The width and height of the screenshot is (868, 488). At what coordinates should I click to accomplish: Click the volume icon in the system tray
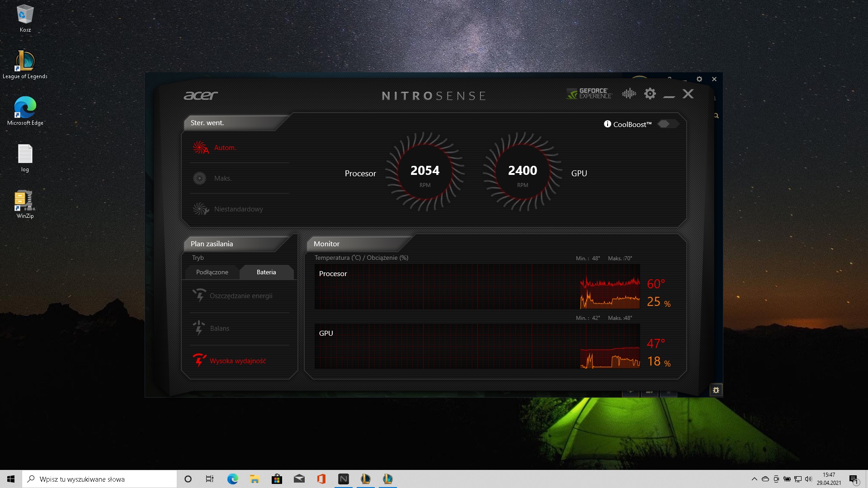click(808, 479)
